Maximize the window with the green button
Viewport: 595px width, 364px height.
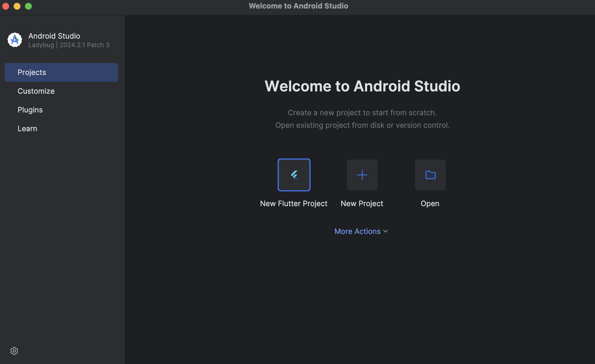point(28,6)
